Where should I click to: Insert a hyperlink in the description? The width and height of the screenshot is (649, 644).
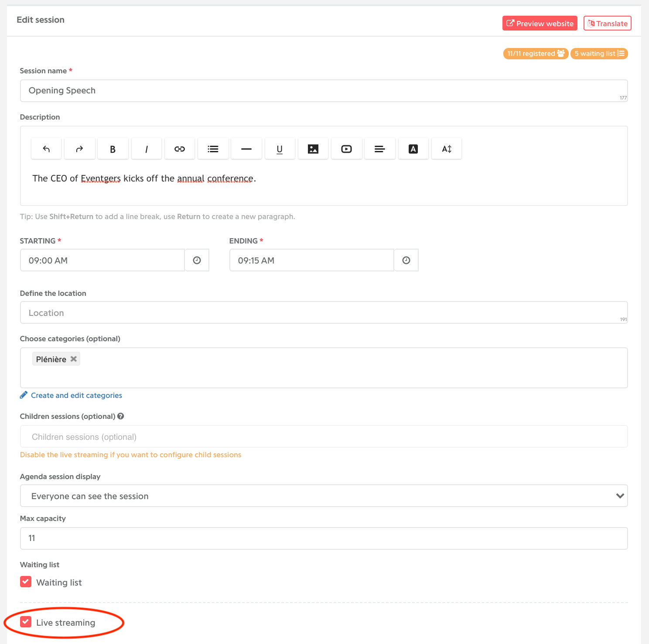[x=180, y=149]
